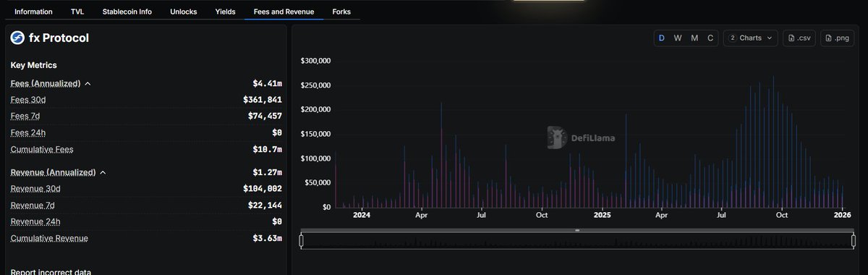Click the Revenue 24h label
868x275 pixels.
click(35, 221)
